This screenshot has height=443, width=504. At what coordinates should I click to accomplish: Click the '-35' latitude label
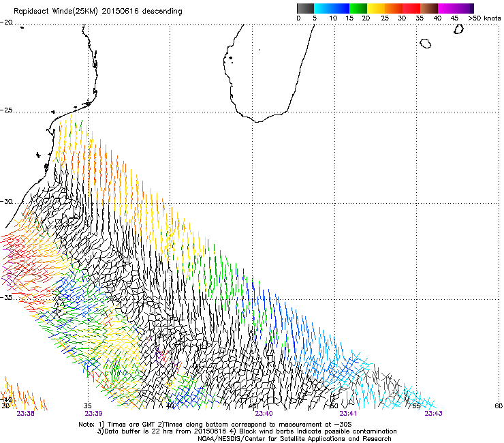coord(6,297)
